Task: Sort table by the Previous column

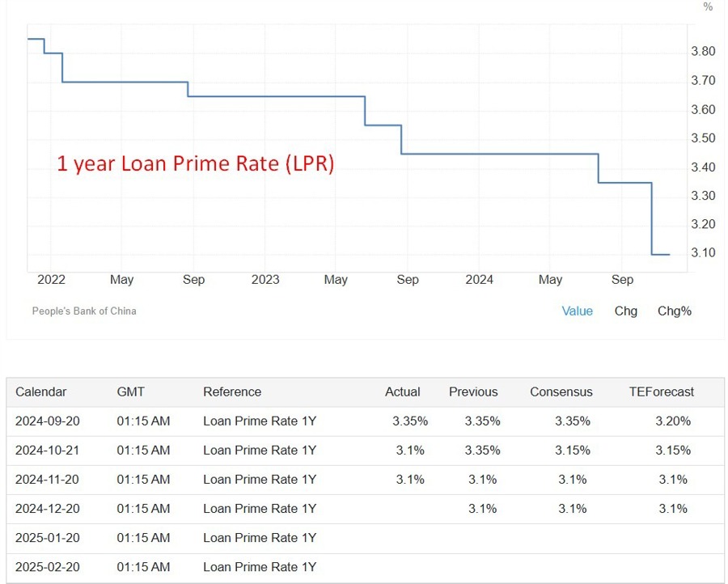Action: coord(472,391)
